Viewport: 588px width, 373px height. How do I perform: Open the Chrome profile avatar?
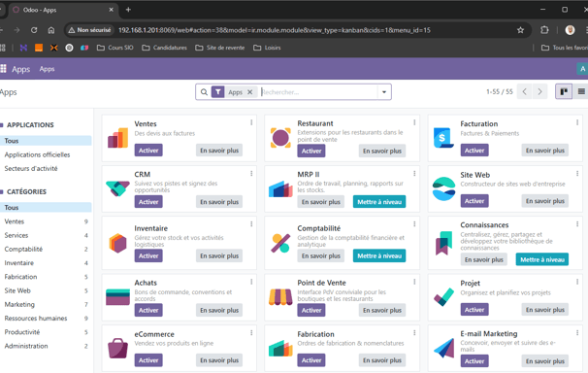(570, 30)
